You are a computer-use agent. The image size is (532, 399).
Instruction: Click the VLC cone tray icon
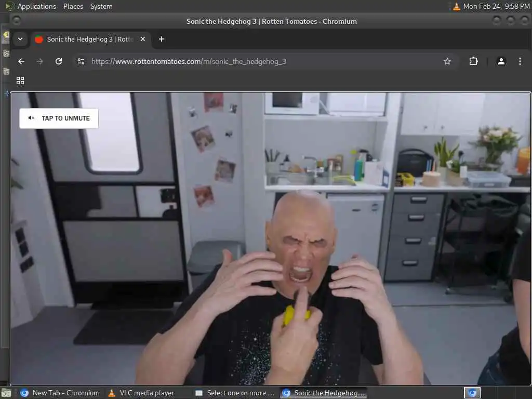click(x=456, y=6)
